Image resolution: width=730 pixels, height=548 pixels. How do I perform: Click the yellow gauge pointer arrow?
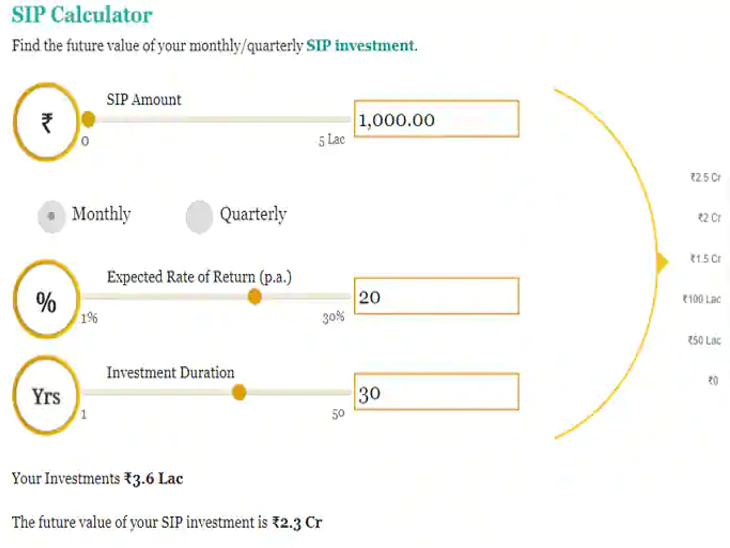(661, 262)
